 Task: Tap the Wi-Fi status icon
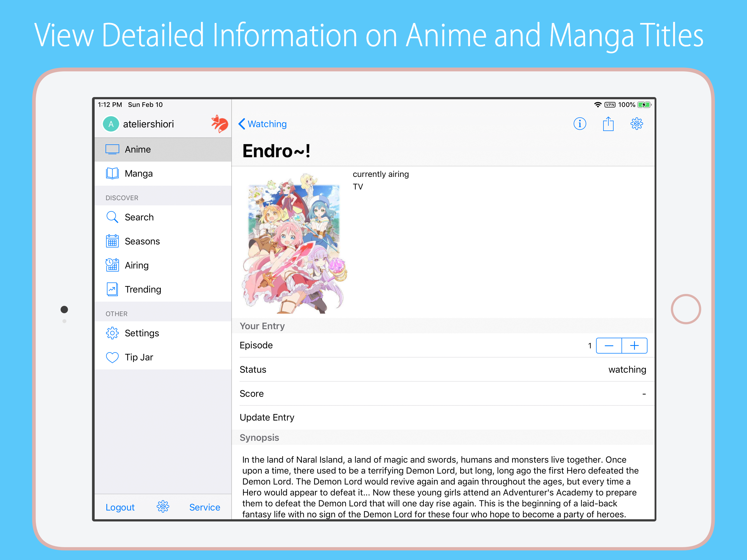597,105
